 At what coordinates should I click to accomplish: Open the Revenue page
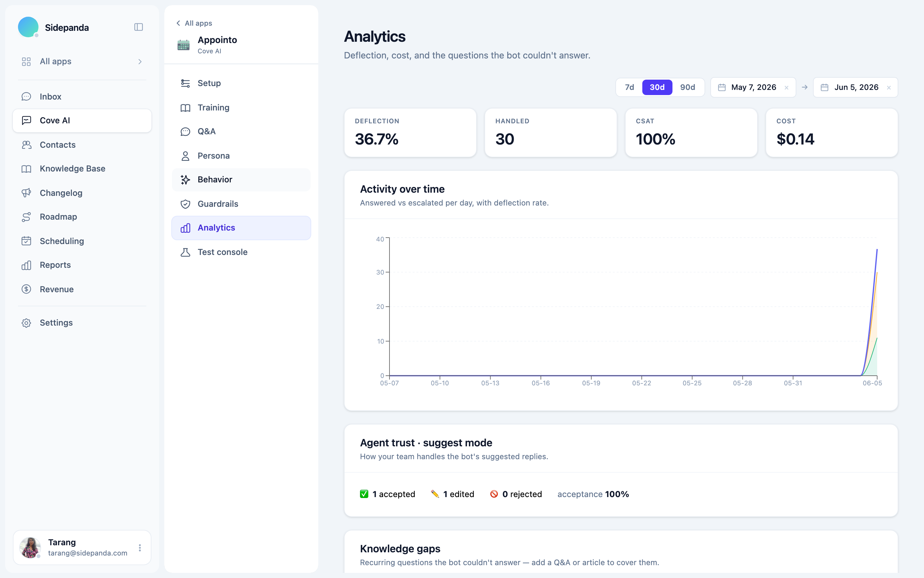(82, 289)
